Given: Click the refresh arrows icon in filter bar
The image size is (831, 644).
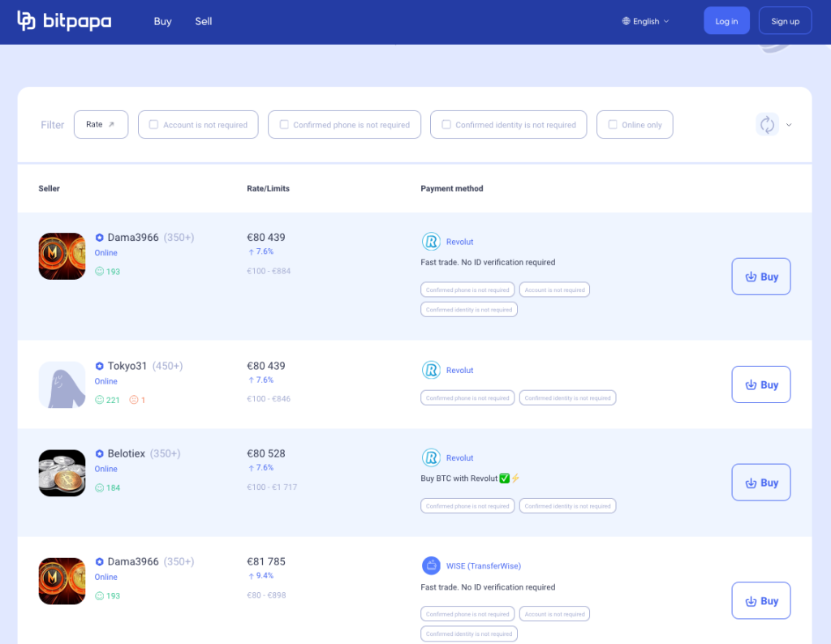Looking at the screenshot, I should pos(767,124).
